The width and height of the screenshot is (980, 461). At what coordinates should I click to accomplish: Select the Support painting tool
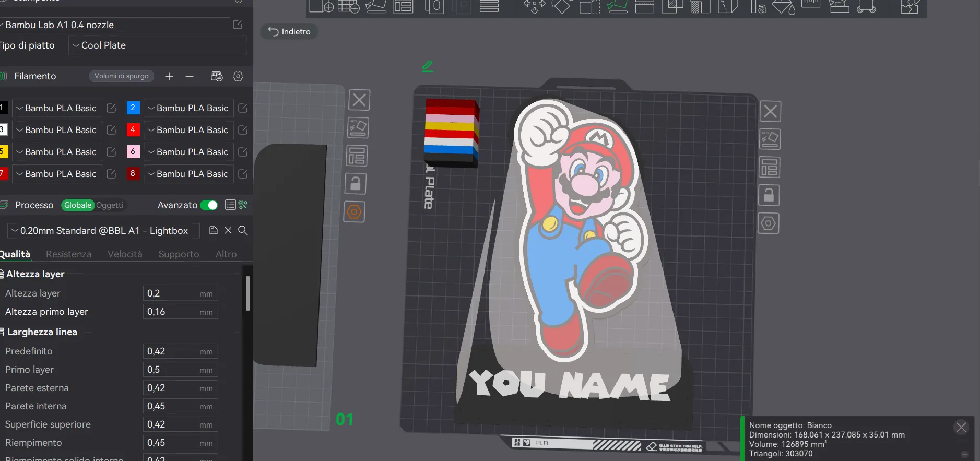pyautogui.click(x=700, y=6)
